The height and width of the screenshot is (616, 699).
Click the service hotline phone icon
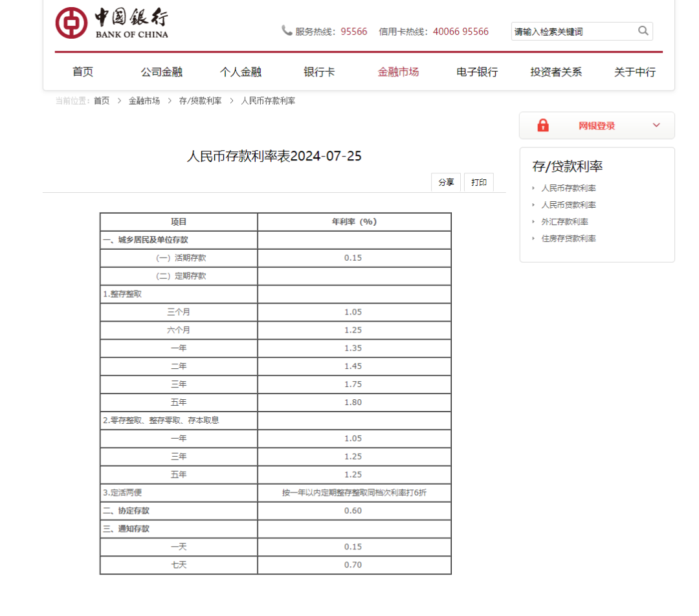click(287, 30)
